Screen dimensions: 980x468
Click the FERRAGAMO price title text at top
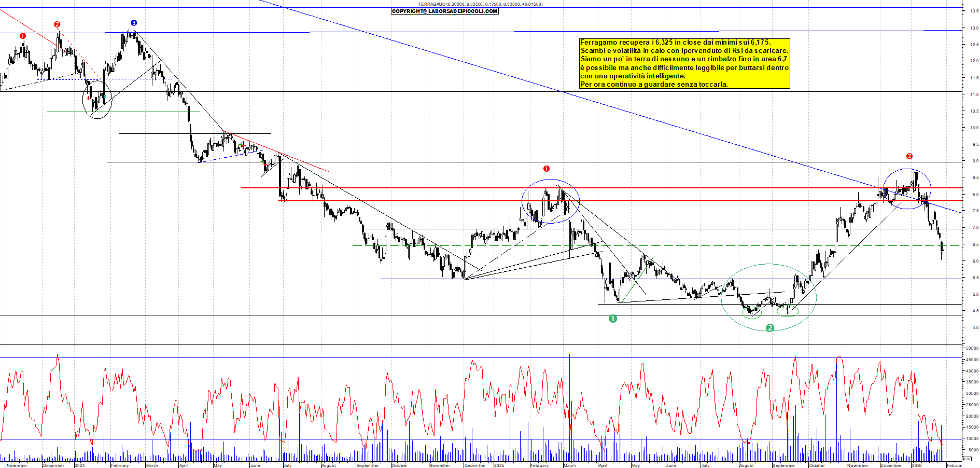480,4
